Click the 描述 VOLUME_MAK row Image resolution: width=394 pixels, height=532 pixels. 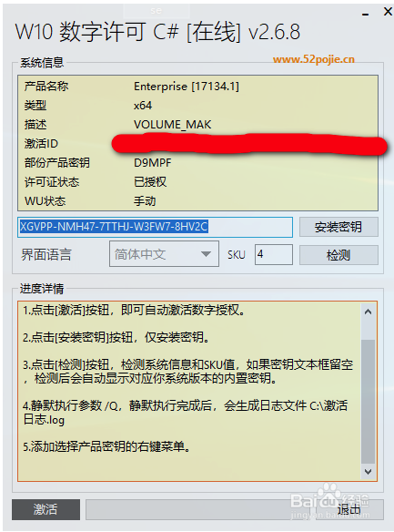(x=197, y=125)
